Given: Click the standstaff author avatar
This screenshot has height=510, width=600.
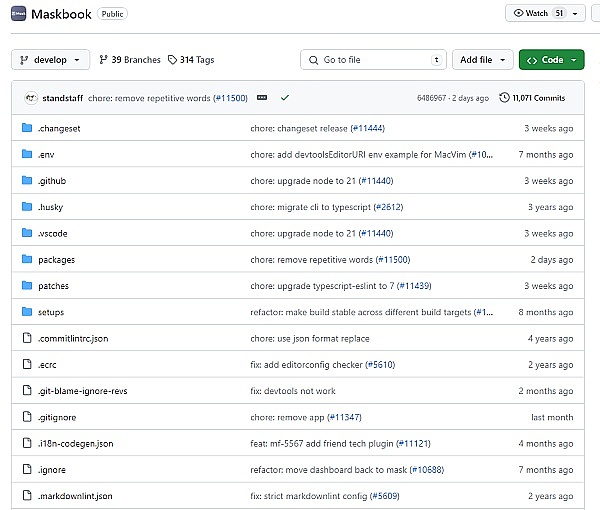Looking at the screenshot, I should 31,98.
